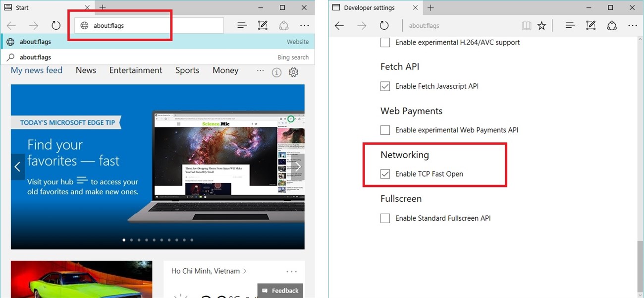Image resolution: width=644 pixels, height=298 pixels.
Task: Open news feed settings gear
Action: point(293,72)
